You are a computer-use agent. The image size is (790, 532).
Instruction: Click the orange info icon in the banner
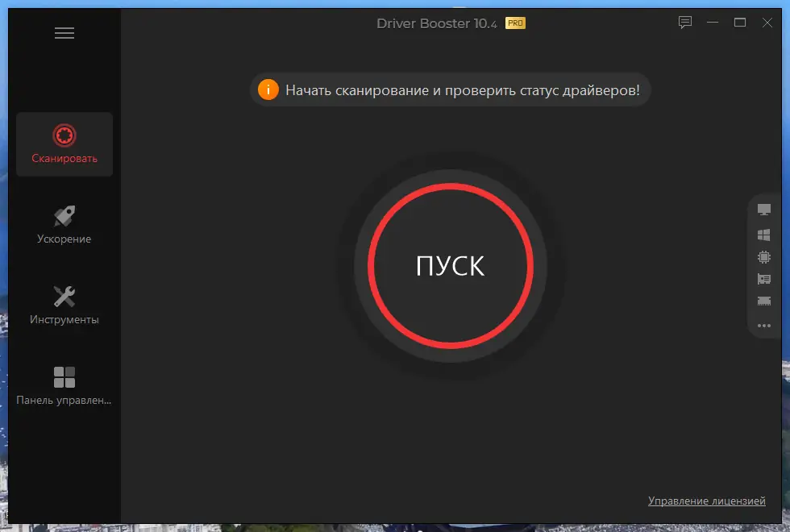pos(268,89)
